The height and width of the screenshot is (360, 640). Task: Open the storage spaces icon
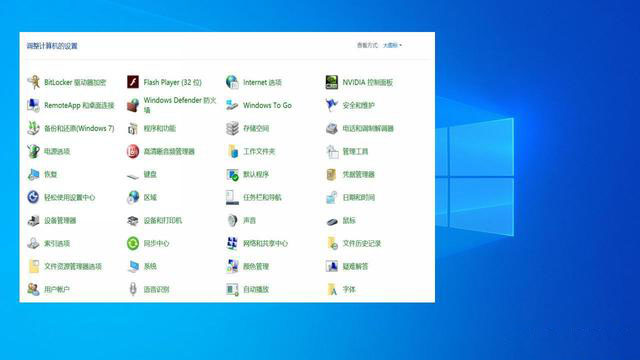pyautogui.click(x=232, y=128)
